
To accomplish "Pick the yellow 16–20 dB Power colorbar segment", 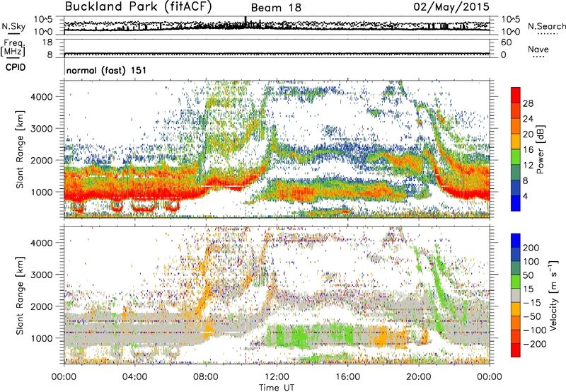I will [516, 141].
